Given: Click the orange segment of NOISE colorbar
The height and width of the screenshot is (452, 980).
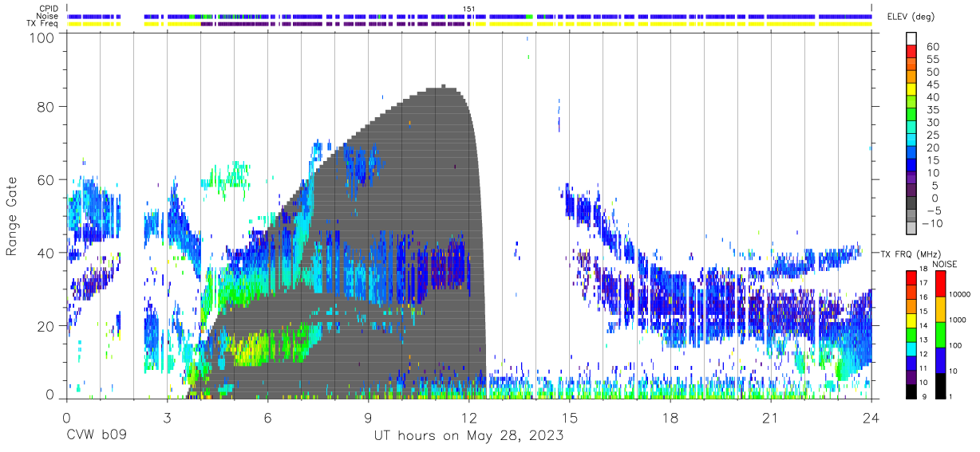Looking at the screenshot, I should point(939,309).
